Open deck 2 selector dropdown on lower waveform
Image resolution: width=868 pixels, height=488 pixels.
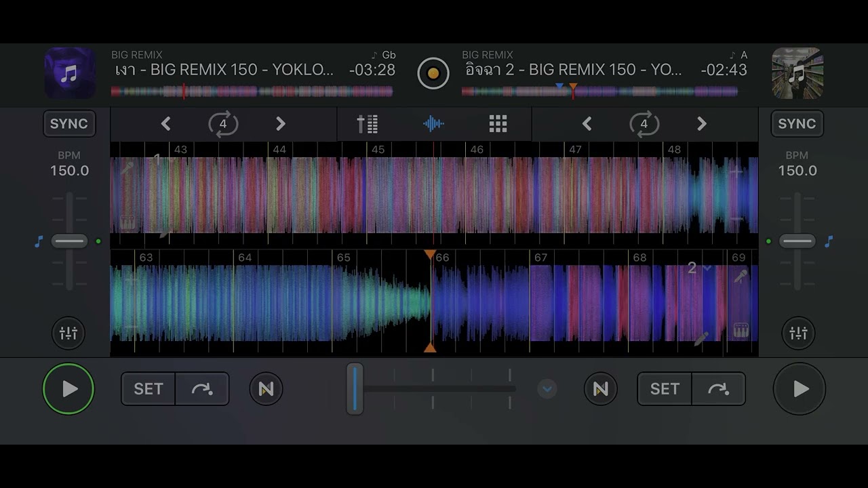pos(698,268)
